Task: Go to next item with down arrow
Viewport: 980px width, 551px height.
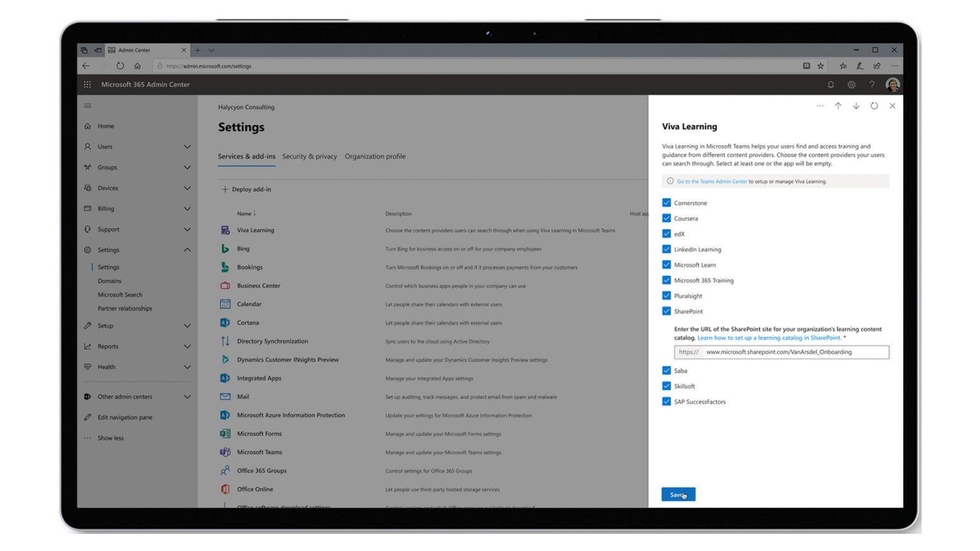Action: pyautogui.click(x=856, y=106)
